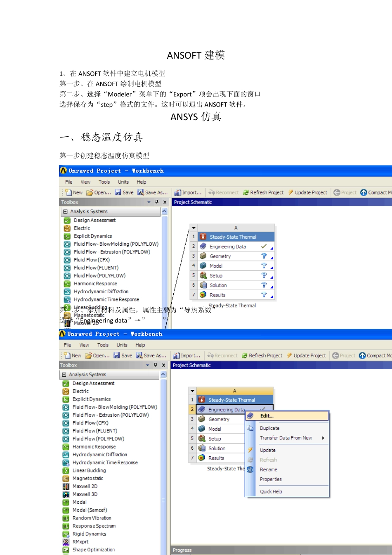
Task: Collapse Analysis Systems group in lower Toolbox
Action: (64, 375)
